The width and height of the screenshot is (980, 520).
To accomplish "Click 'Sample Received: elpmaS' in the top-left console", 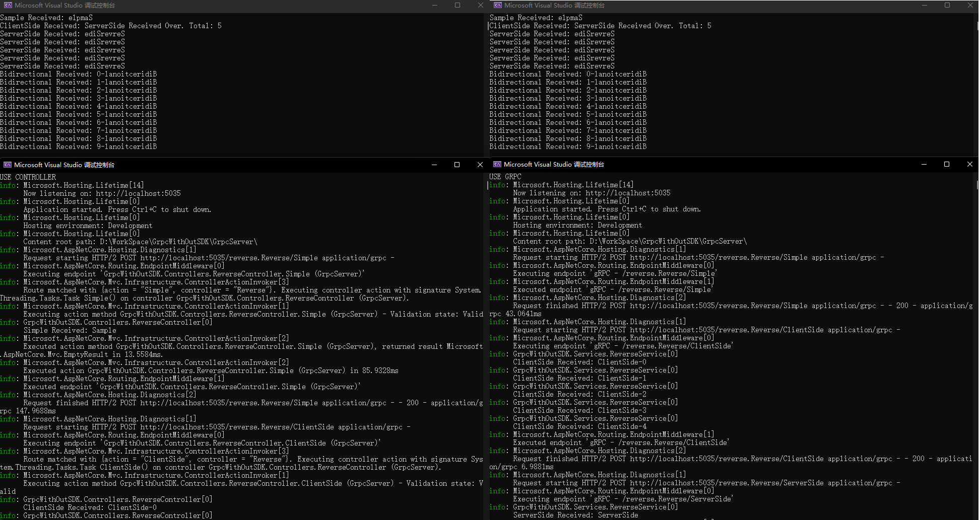I will click(x=46, y=18).
